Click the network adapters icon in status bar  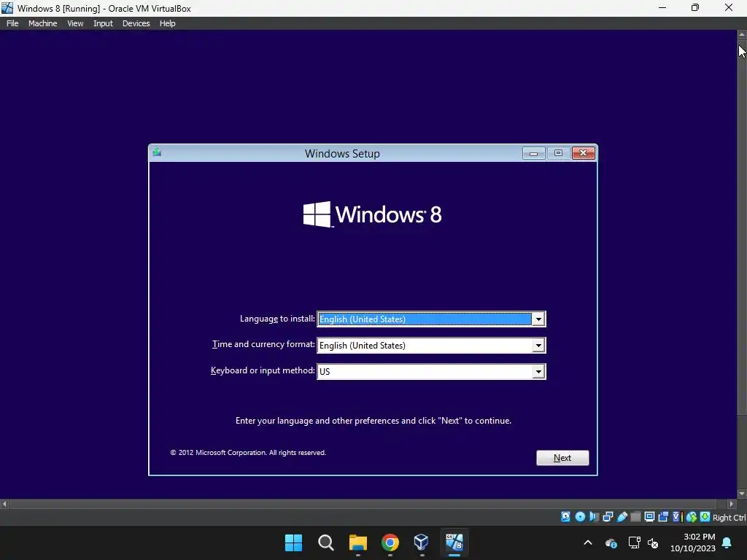[608, 517]
